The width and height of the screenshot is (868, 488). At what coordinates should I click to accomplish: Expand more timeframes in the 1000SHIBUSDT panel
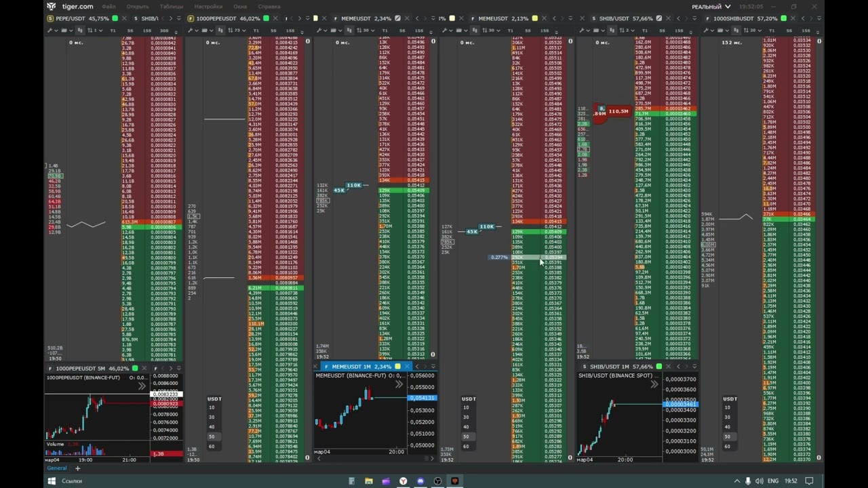[818, 32]
